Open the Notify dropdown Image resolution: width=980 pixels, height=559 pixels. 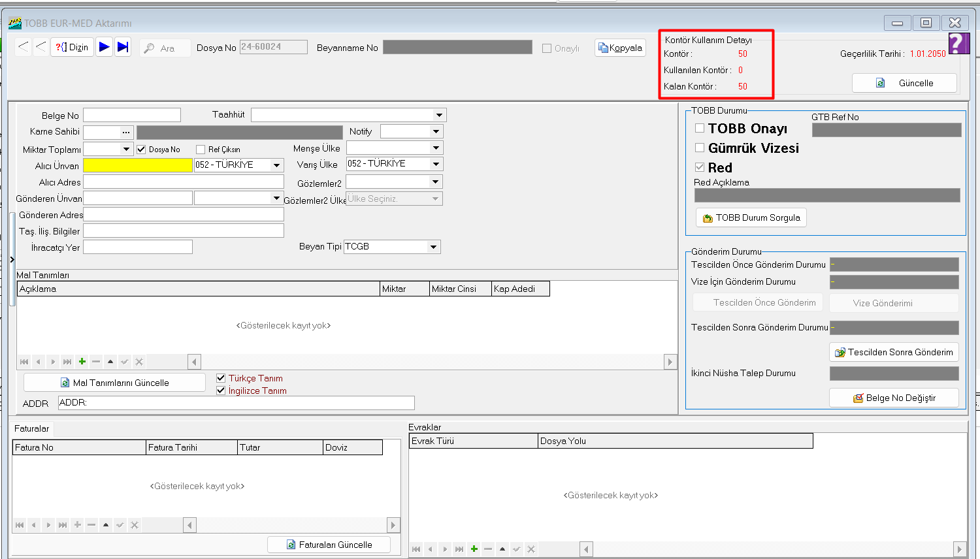436,131
